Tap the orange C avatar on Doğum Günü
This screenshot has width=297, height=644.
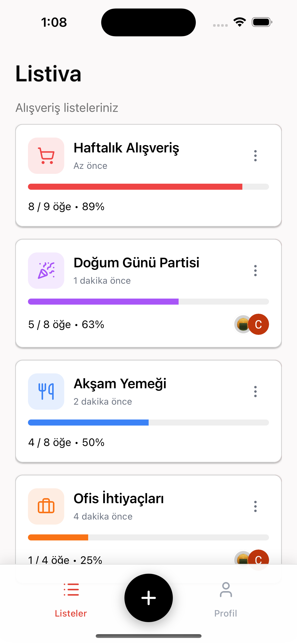tap(259, 324)
